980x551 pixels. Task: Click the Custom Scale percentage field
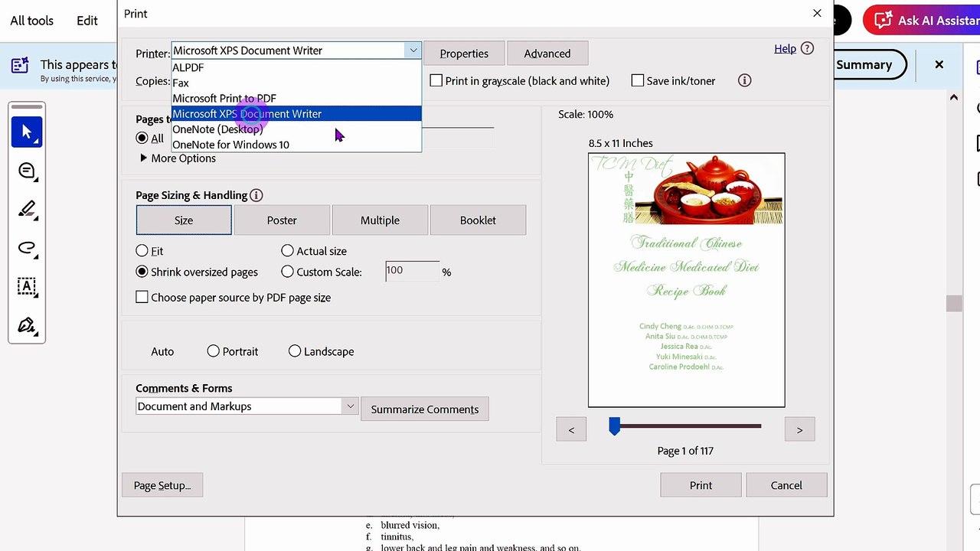click(412, 271)
